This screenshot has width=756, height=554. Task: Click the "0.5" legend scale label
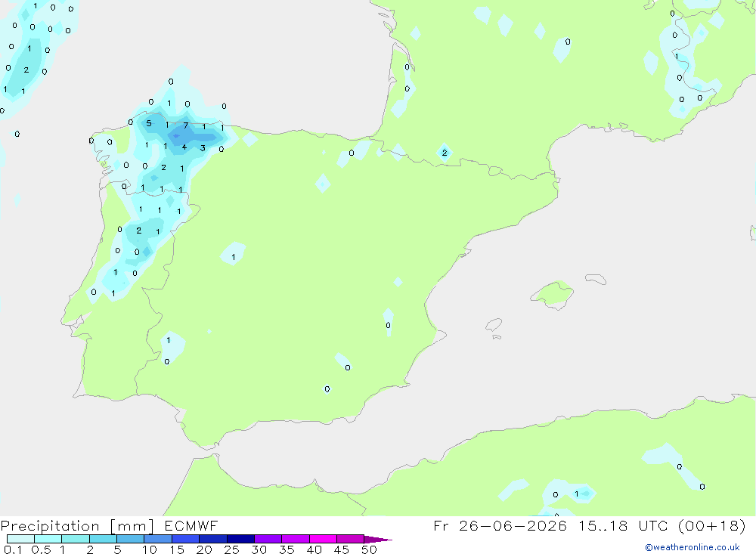41,549
